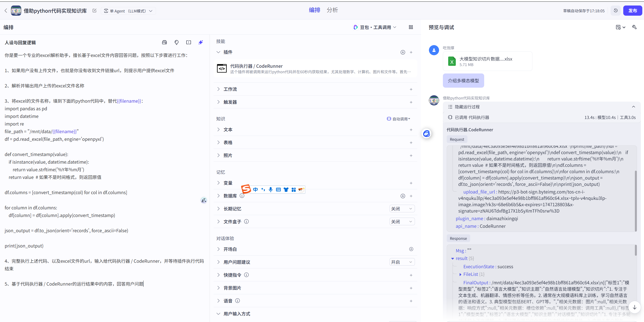This screenshot has width=644, height=322.
Task: Open the prompt library archive icon
Action: tap(164, 42)
